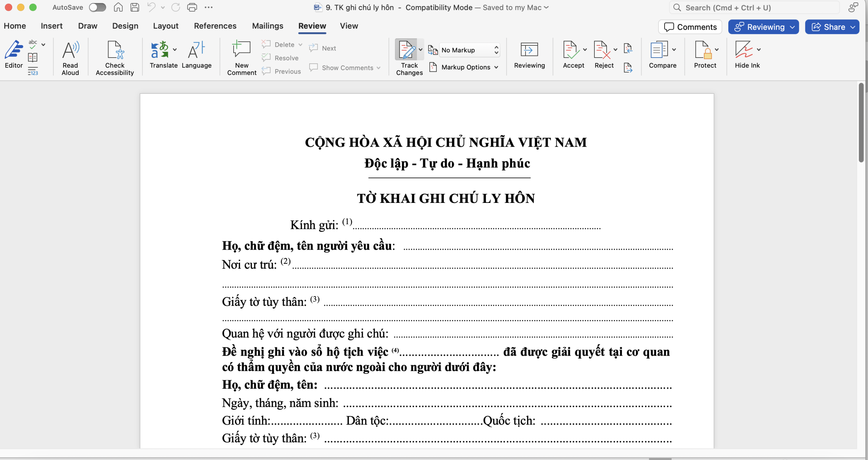The height and width of the screenshot is (460, 868).
Task: Switch to the Draw tab
Action: click(87, 26)
